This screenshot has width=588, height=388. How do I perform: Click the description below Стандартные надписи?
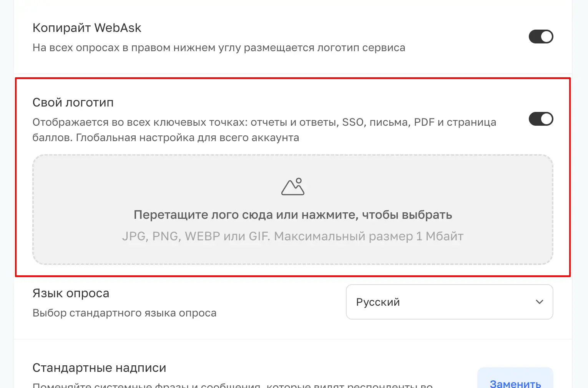[233, 385]
